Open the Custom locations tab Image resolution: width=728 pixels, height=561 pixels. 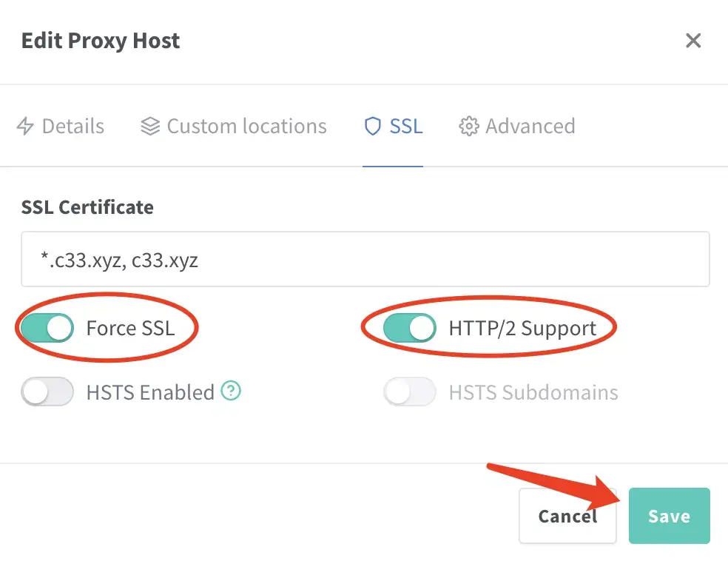246,127
